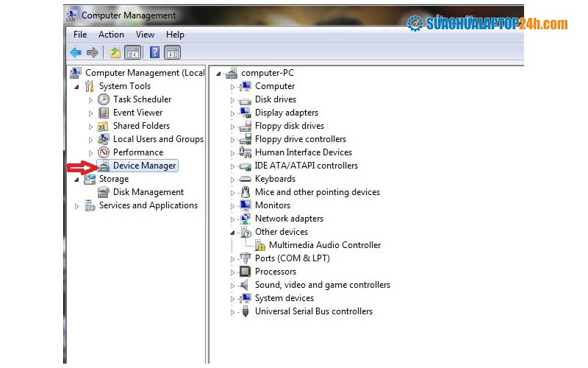Click the Local Users and Groups icon
This screenshot has width=588, height=368.
point(104,139)
